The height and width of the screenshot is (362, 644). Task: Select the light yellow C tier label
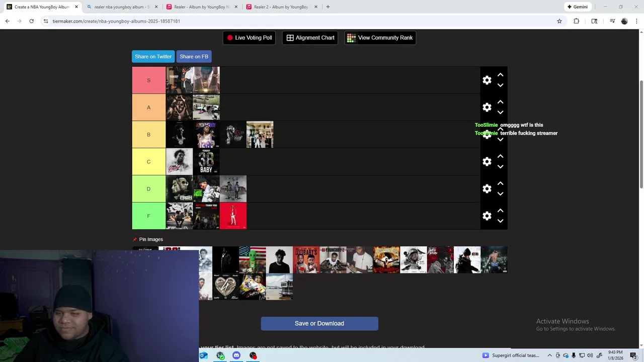point(148,162)
